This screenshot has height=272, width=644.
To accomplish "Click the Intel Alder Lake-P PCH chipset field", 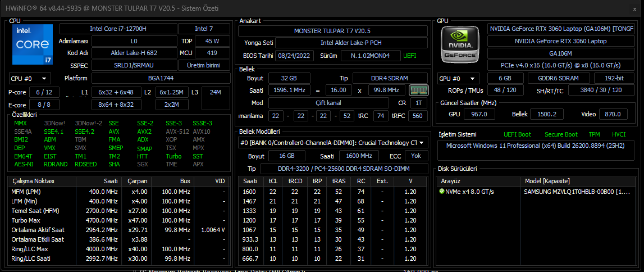I will [x=351, y=43].
